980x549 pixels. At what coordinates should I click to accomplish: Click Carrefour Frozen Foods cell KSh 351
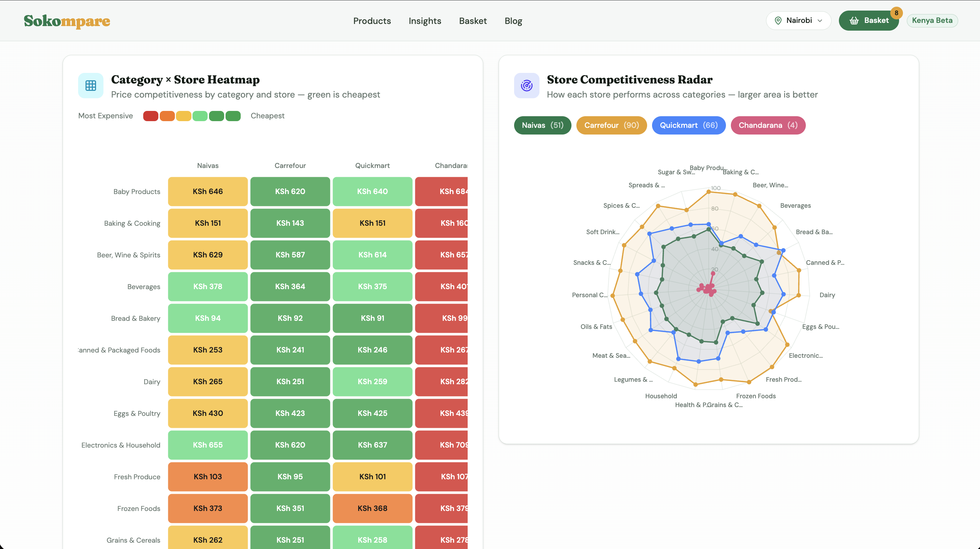click(290, 508)
